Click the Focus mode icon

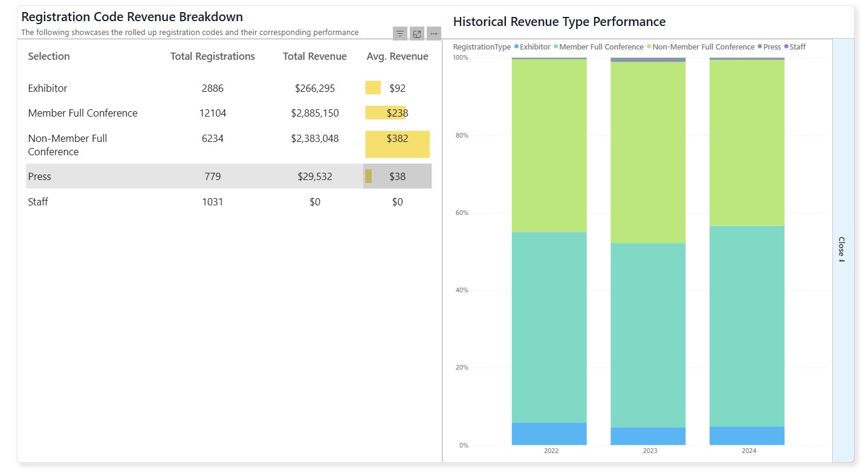coord(416,34)
